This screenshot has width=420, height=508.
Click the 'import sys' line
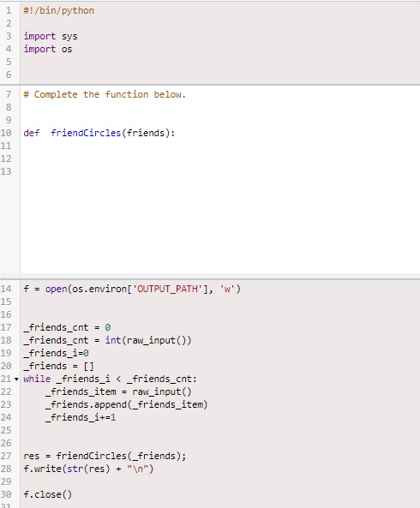[51, 36]
